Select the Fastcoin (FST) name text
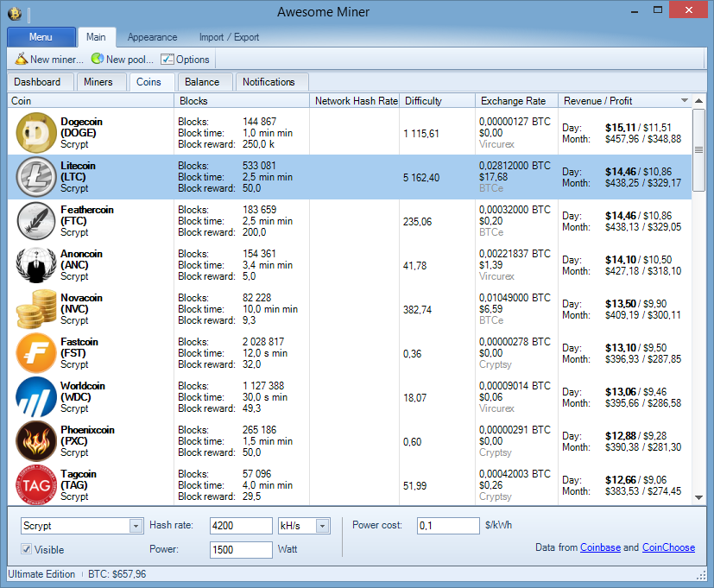The image size is (714, 588). point(79,347)
